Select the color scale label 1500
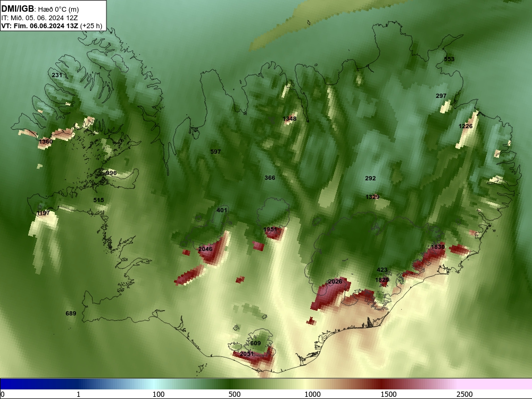 coord(388,394)
